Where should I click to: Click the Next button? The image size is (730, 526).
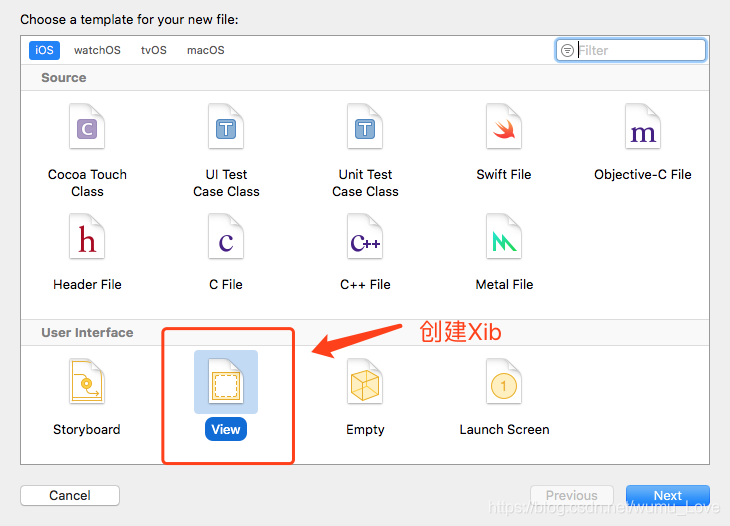tap(668, 495)
